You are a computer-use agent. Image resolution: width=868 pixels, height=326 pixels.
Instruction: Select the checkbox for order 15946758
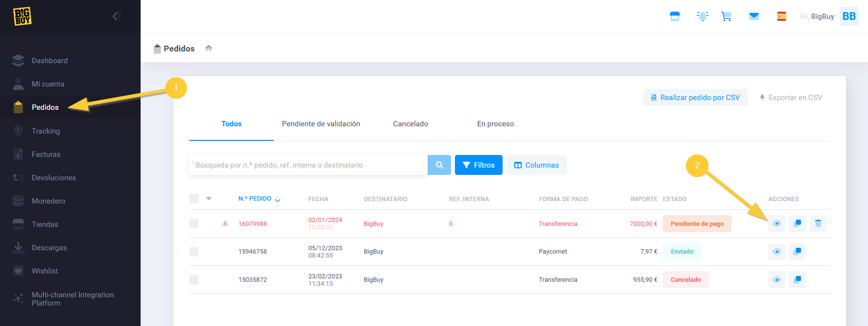pos(194,252)
